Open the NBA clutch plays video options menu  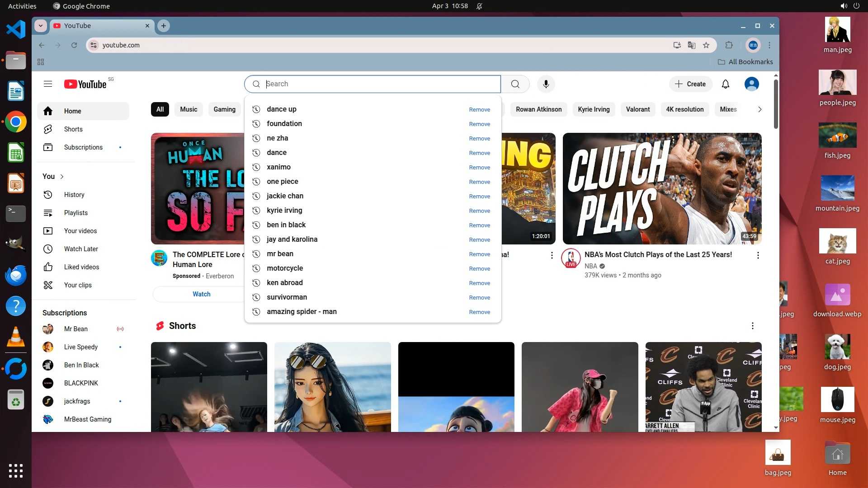click(758, 255)
